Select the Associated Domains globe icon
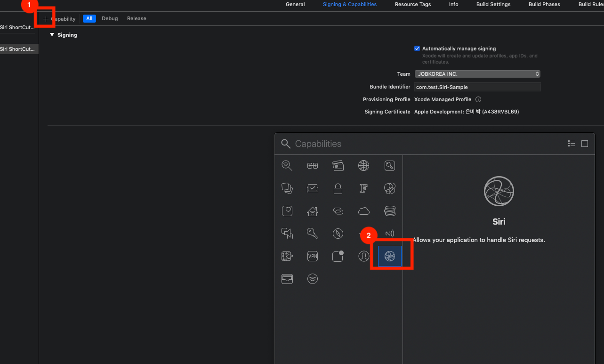Image resolution: width=604 pixels, height=364 pixels. coord(363,166)
